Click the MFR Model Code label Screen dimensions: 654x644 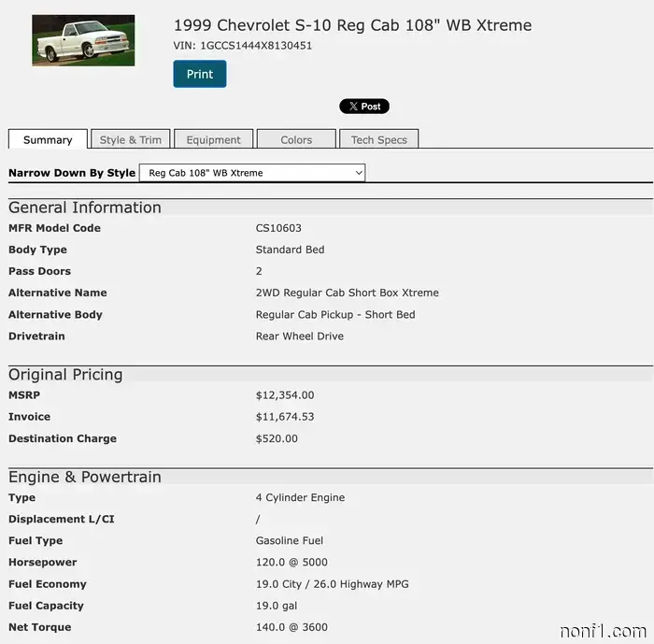(54, 228)
